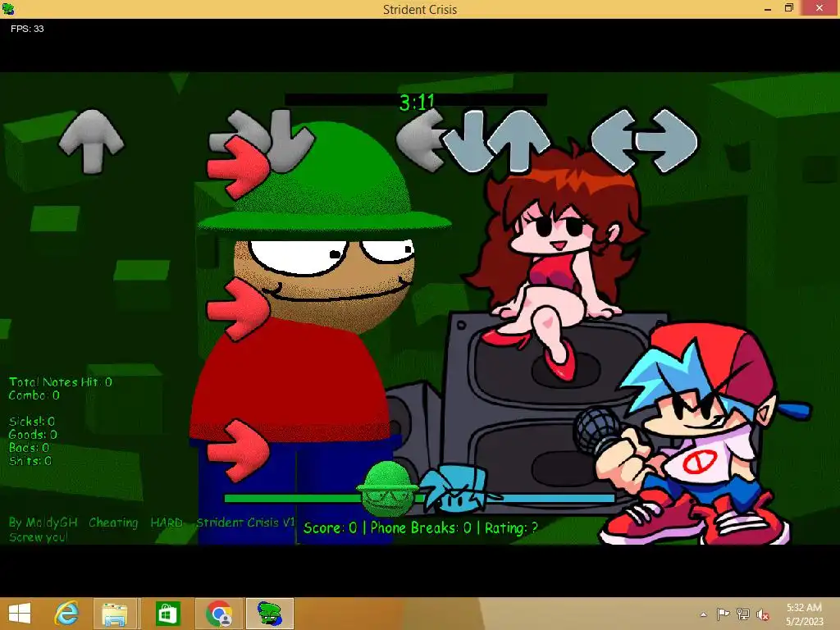Hit the player's blue-gray up-arrow receptor
The height and width of the screenshot is (630, 840).
518,140
